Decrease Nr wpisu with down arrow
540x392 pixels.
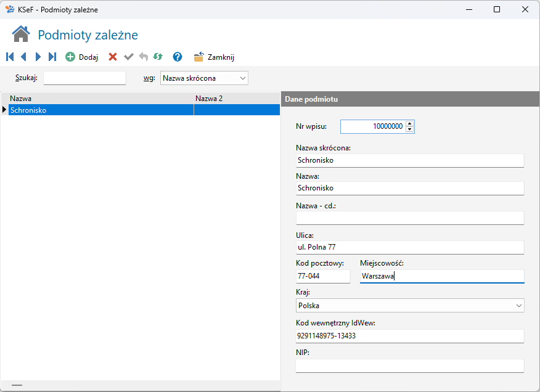click(411, 129)
